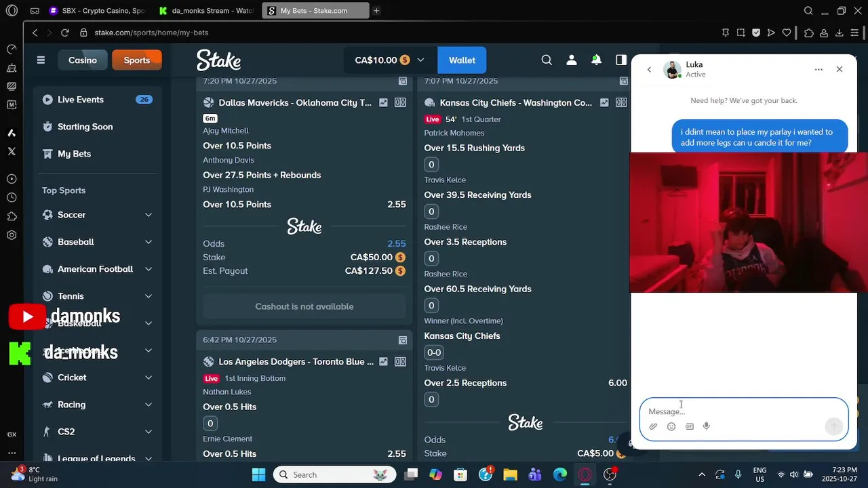Expand the CS2 sports category
Screen dimensions: 868x488
coord(149,432)
